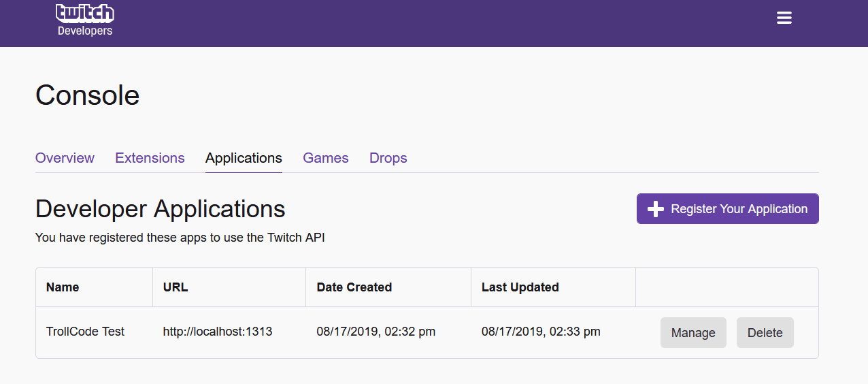This screenshot has width=868, height=384.
Task: Manage the TrollCode Test application
Action: tap(693, 333)
